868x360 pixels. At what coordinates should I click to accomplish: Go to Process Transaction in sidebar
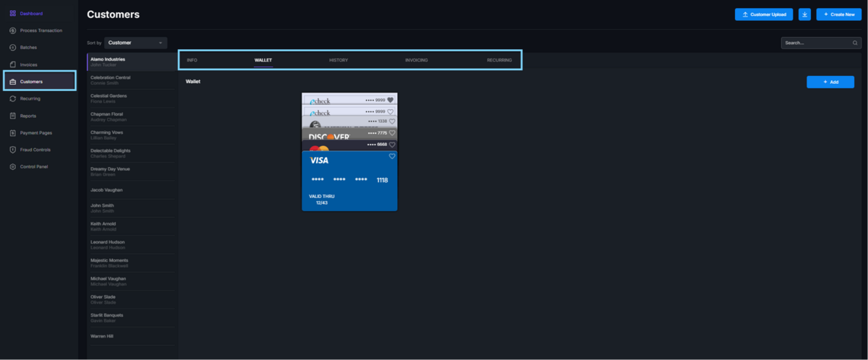click(x=41, y=30)
